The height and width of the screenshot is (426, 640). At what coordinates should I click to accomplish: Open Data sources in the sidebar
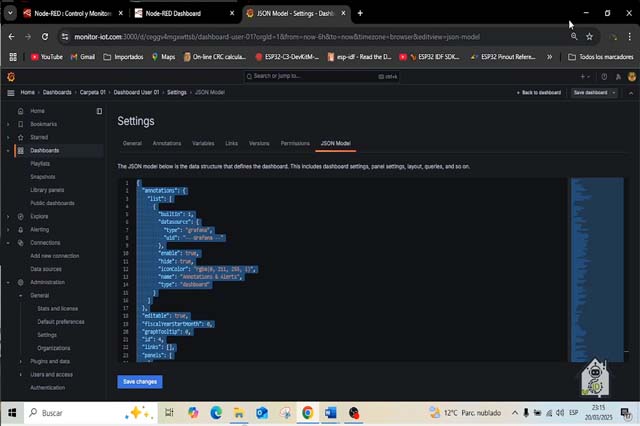[x=46, y=269]
